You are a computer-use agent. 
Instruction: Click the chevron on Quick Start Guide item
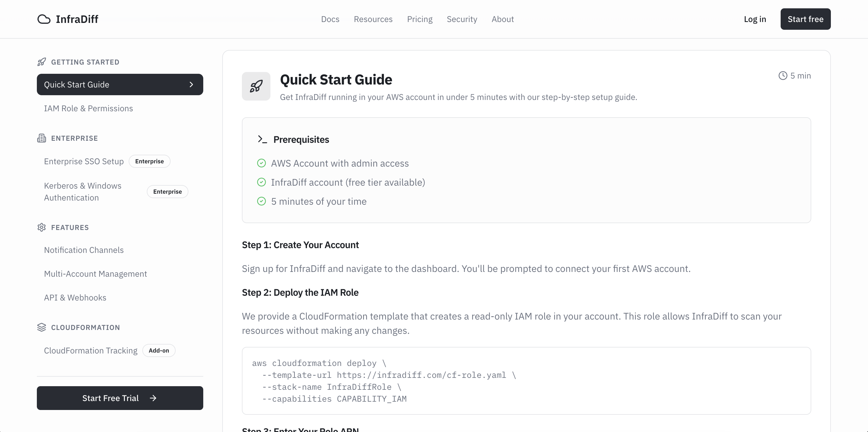click(191, 85)
